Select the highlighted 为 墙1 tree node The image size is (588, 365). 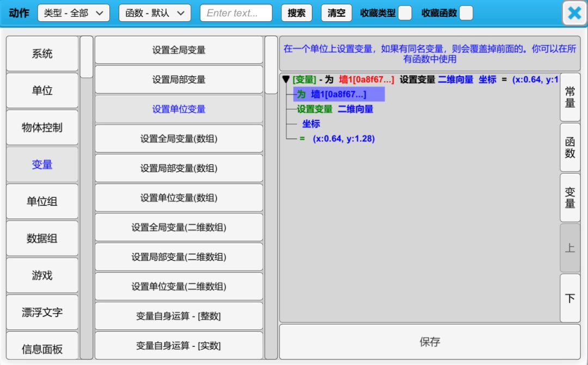tap(339, 95)
